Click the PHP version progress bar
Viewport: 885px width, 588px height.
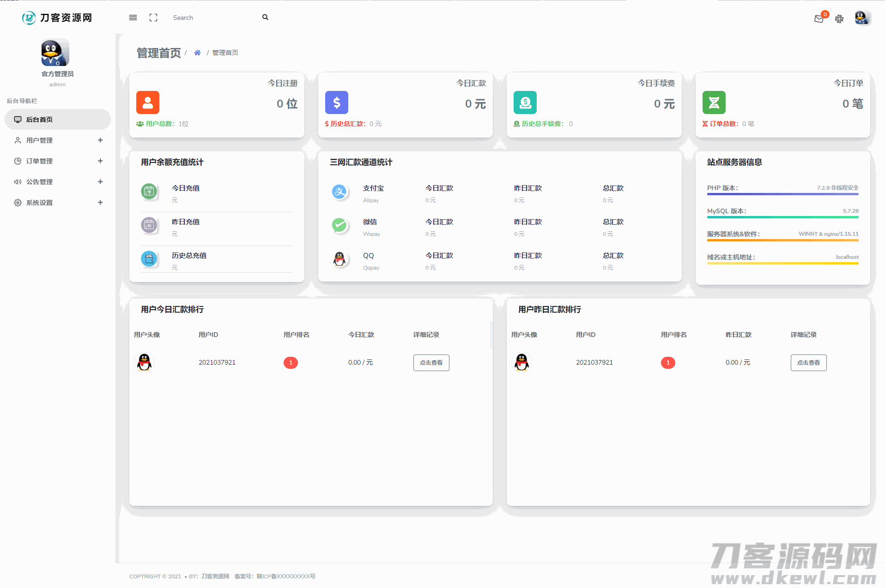click(782, 194)
